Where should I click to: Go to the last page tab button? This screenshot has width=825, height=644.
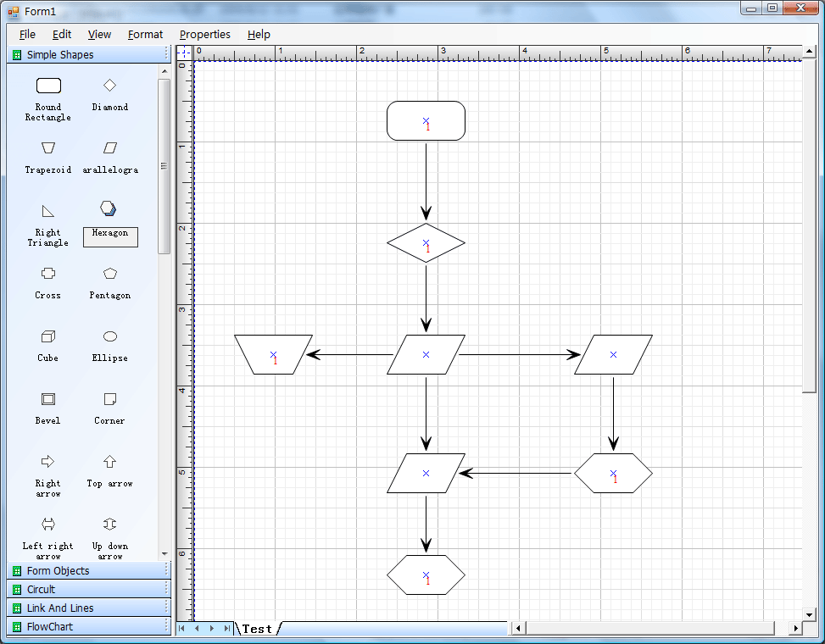click(x=226, y=628)
